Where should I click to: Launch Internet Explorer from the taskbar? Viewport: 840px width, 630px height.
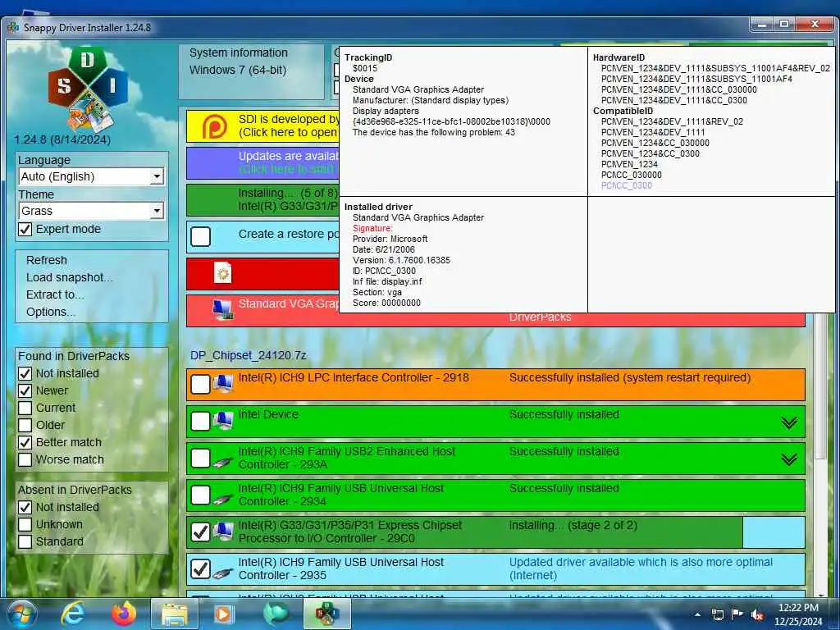(72, 614)
